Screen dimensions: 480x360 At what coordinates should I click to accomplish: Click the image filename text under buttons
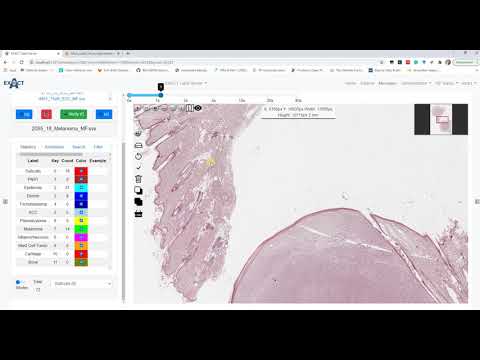(x=64, y=128)
